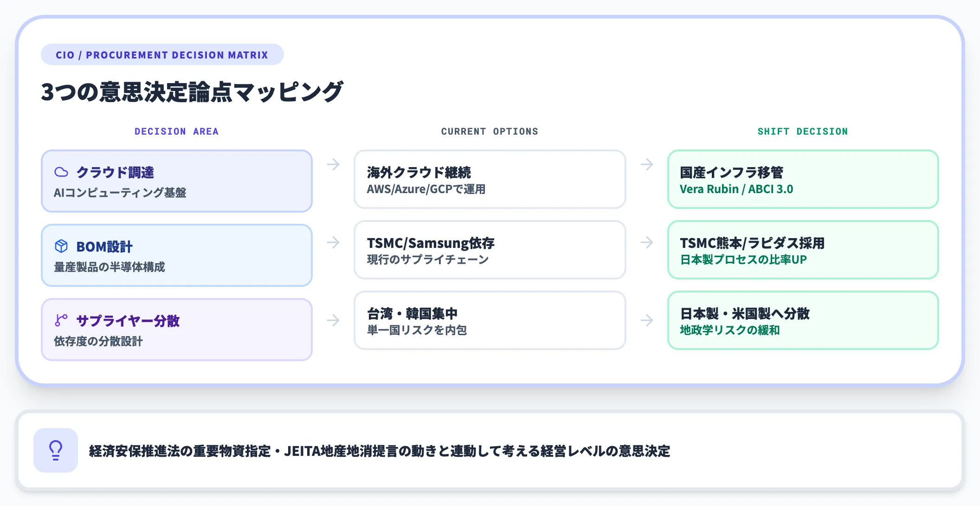Click the 量産製品の半導体構成 subtitle
This screenshot has height=506, width=980.
pyautogui.click(x=110, y=267)
